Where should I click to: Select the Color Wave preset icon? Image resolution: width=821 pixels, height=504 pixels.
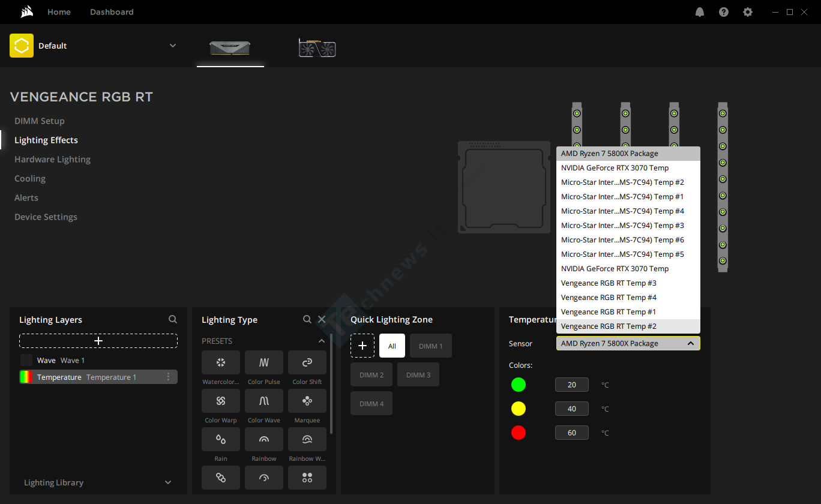[264, 401]
